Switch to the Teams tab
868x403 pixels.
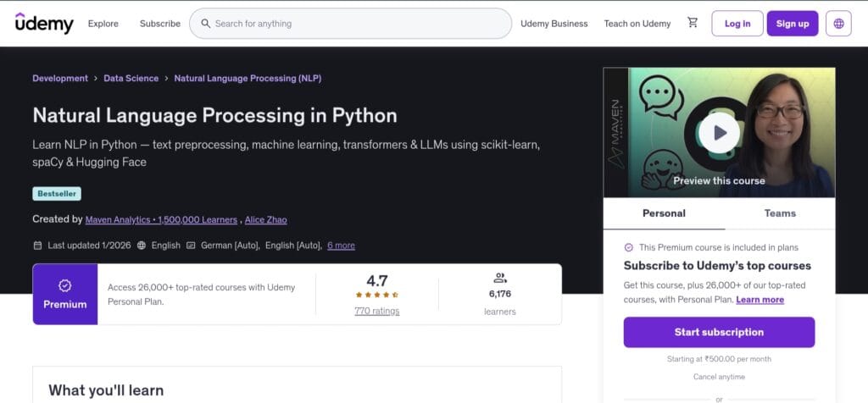(x=780, y=213)
